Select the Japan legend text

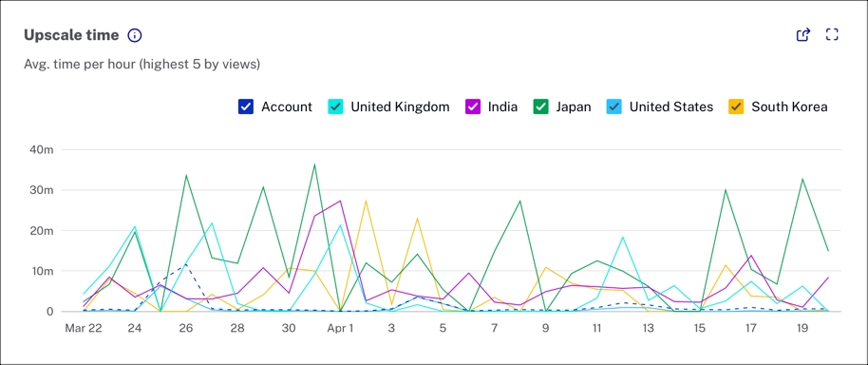(x=574, y=106)
